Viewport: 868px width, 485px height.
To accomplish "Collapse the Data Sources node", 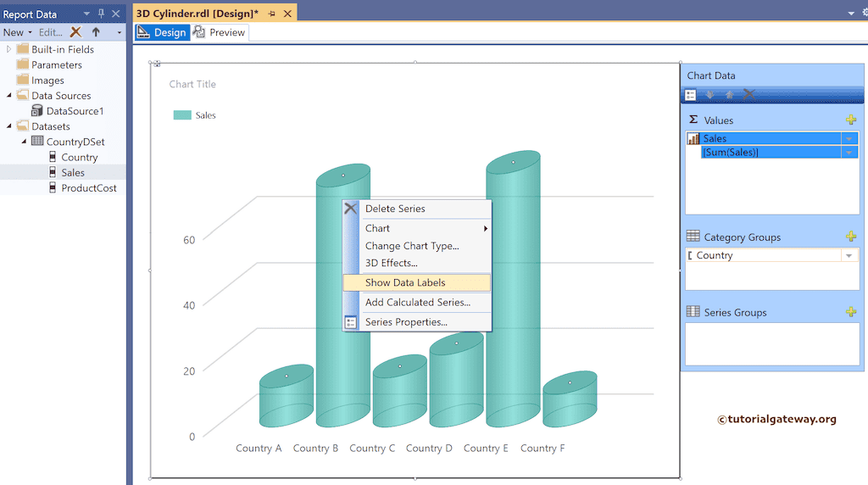I will point(8,95).
